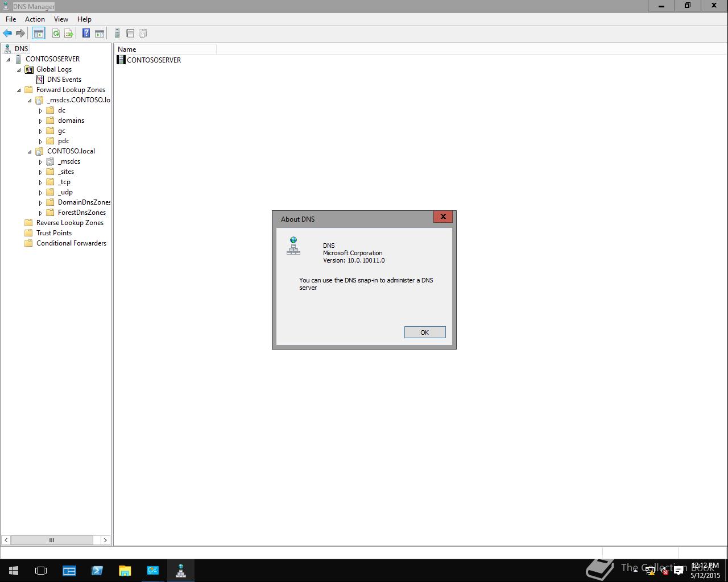Click the tree pane scroll right arrow
This screenshot has height=582, width=728.
point(105,540)
